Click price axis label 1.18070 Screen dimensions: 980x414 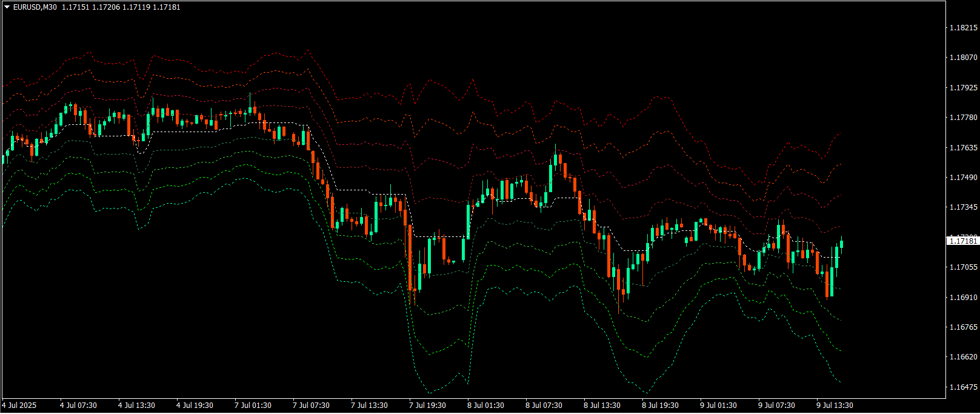click(x=963, y=58)
